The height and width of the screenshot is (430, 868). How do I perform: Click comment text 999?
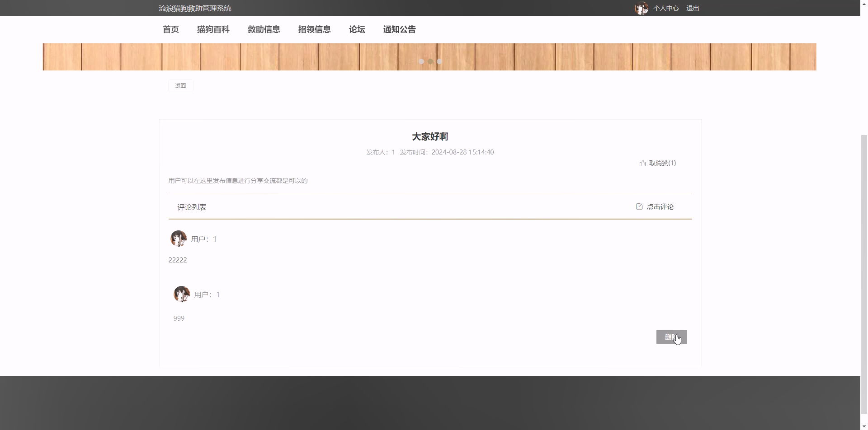coord(179,318)
